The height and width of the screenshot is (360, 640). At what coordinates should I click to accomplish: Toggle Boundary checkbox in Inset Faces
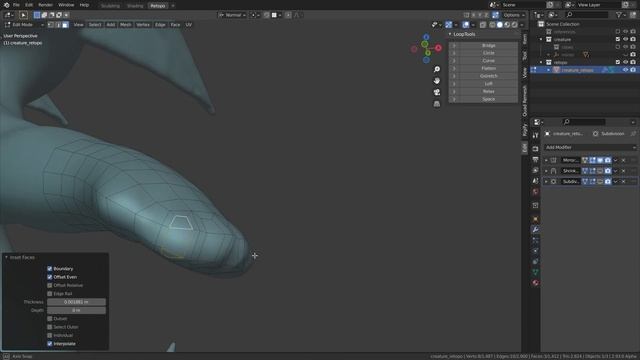click(50, 269)
